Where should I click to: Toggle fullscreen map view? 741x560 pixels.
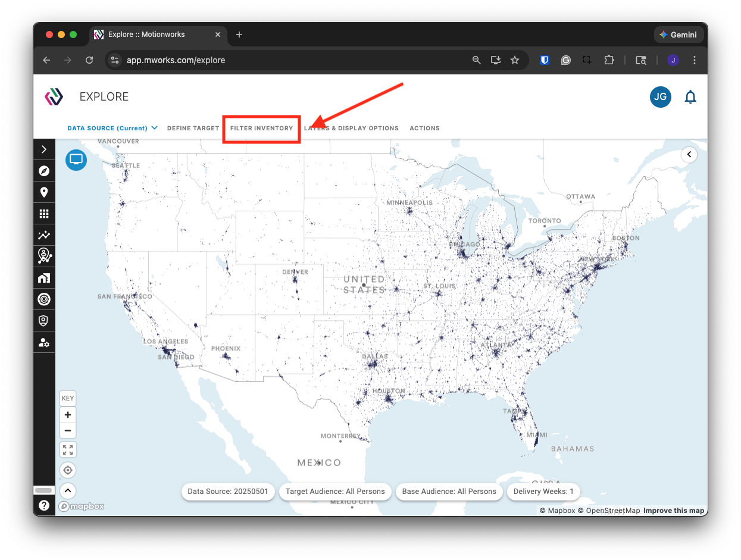click(68, 450)
